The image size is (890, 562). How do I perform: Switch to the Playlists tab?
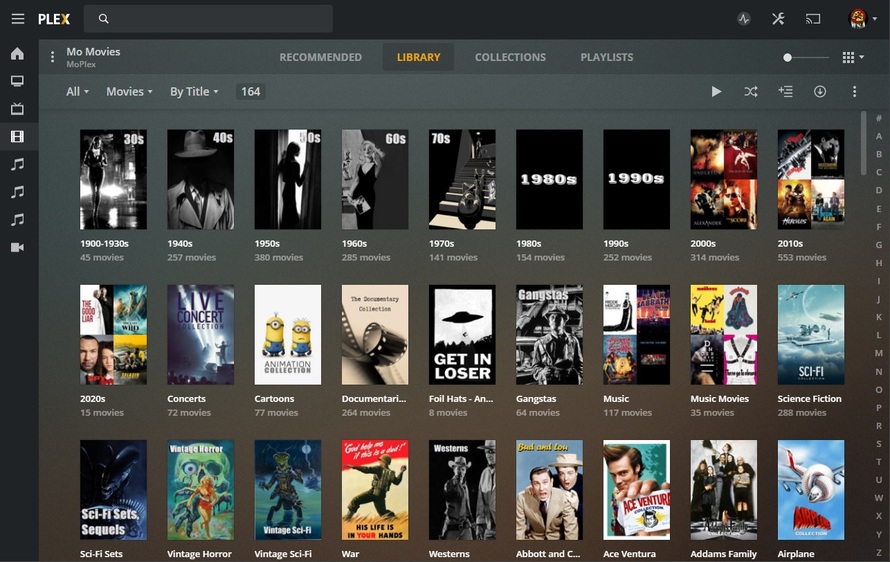[x=607, y=57]
